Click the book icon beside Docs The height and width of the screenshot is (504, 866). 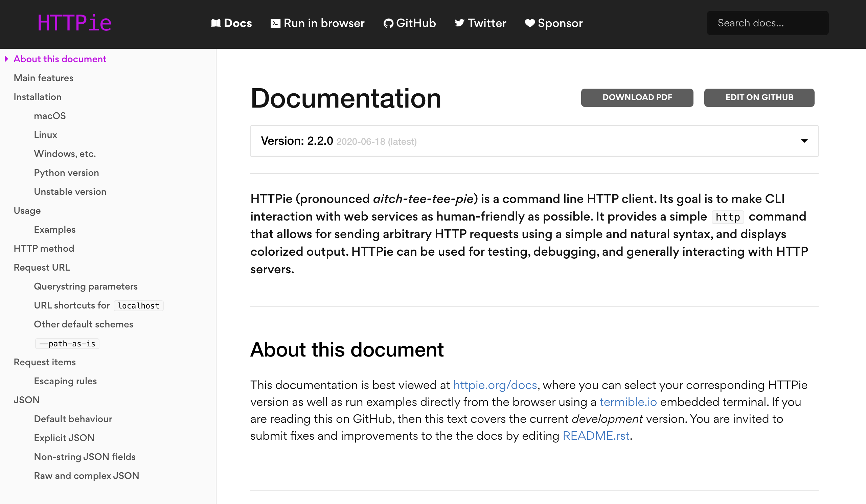pos(216,23)
